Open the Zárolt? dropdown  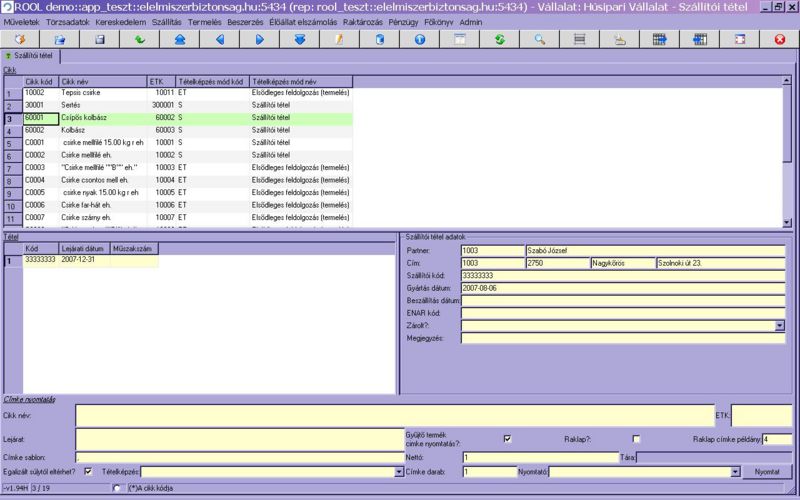tap(779, 325)
